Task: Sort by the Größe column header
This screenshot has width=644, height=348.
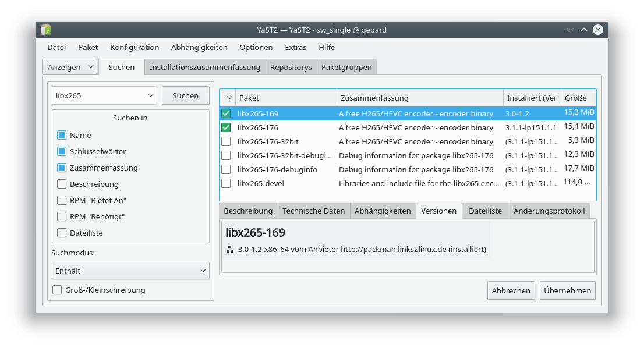Action: [x=578, y=98]
